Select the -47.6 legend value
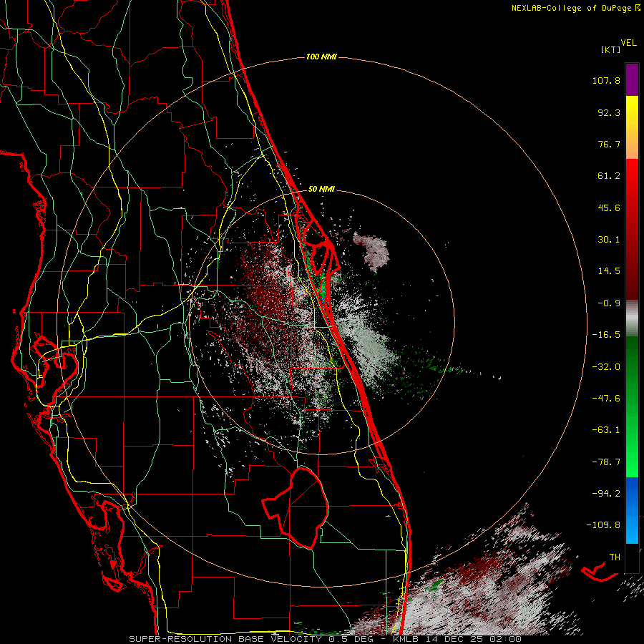The width and height of the screenshot is (644, 644). pyautogui.click(x=606, y=399)
